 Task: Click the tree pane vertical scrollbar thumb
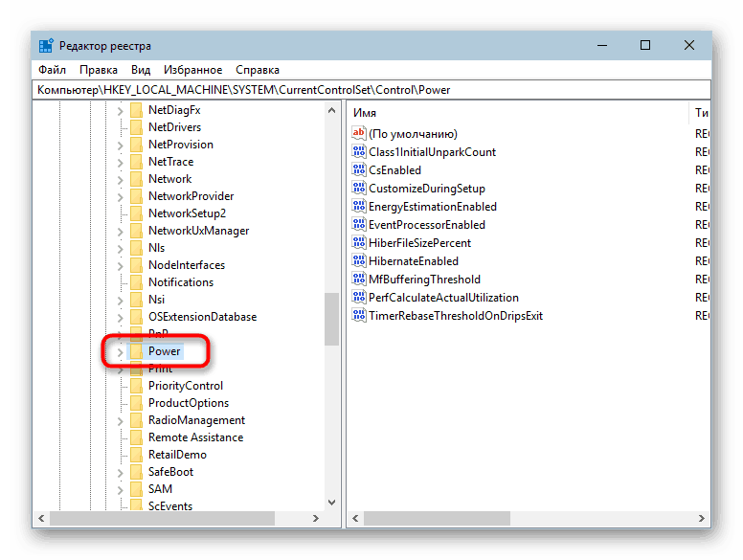331,319
